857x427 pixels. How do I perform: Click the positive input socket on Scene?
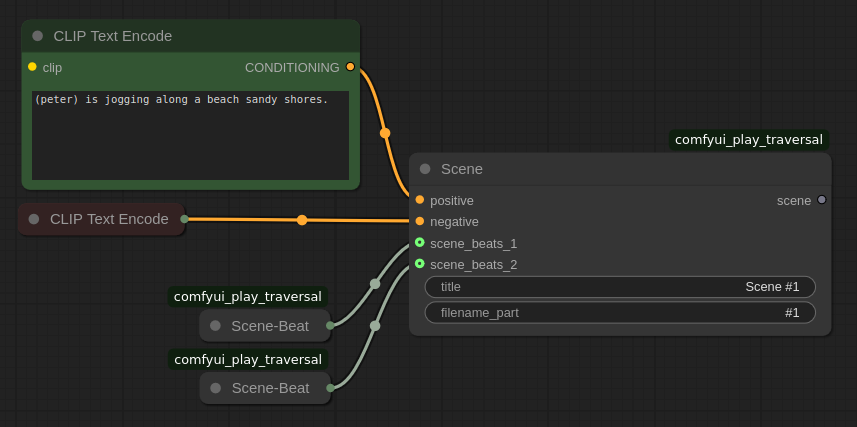click(420, 200)
